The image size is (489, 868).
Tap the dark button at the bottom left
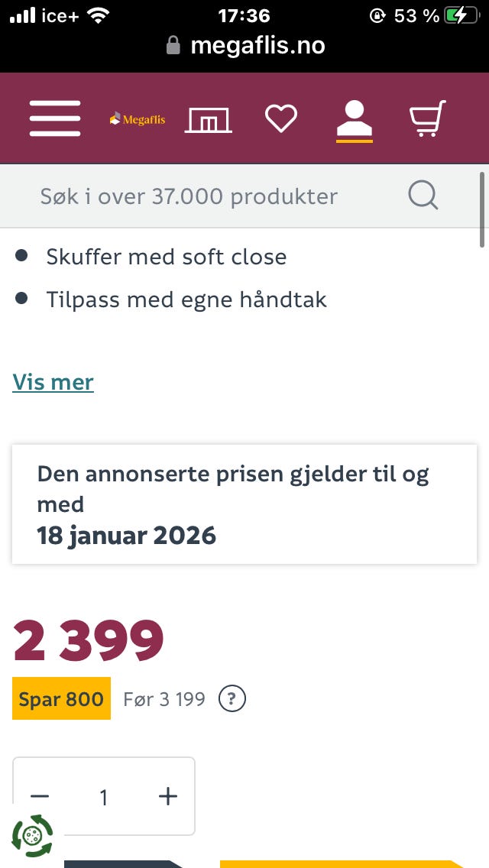(x=125, y=864)
